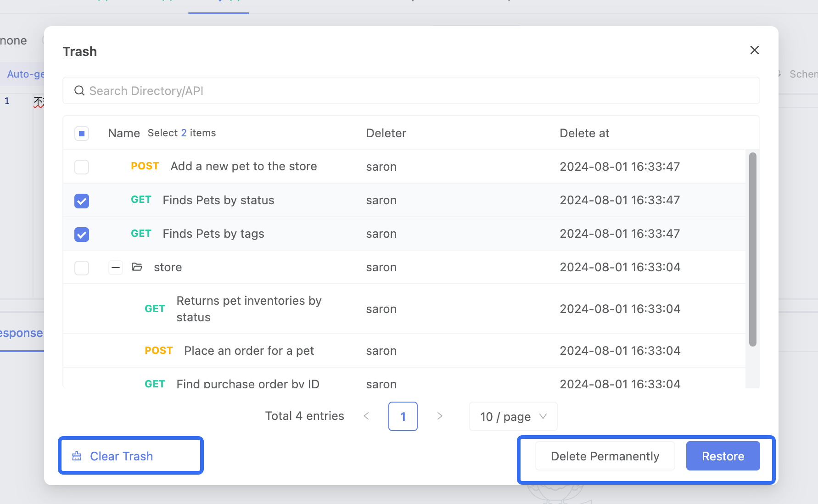This screenshot has width=818, height=504.
Task: Click the POST tag of 'Add a new pet'
Action: click(145, 166)
